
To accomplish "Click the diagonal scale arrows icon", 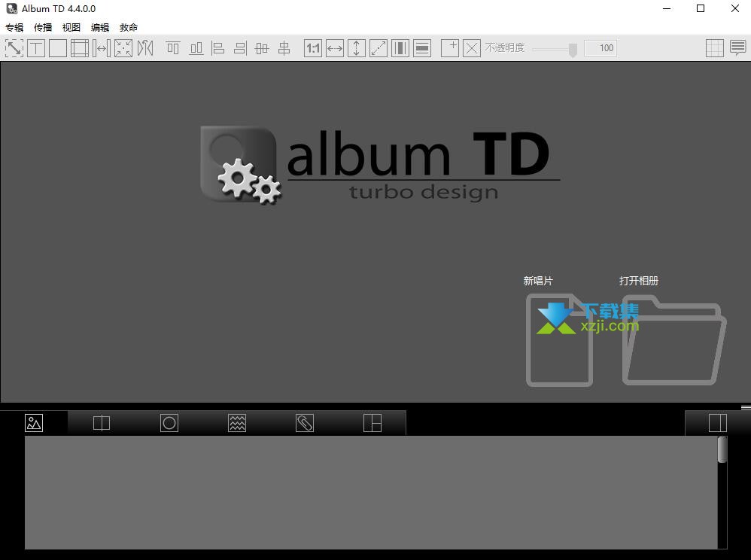I will (x=379, y=48).
